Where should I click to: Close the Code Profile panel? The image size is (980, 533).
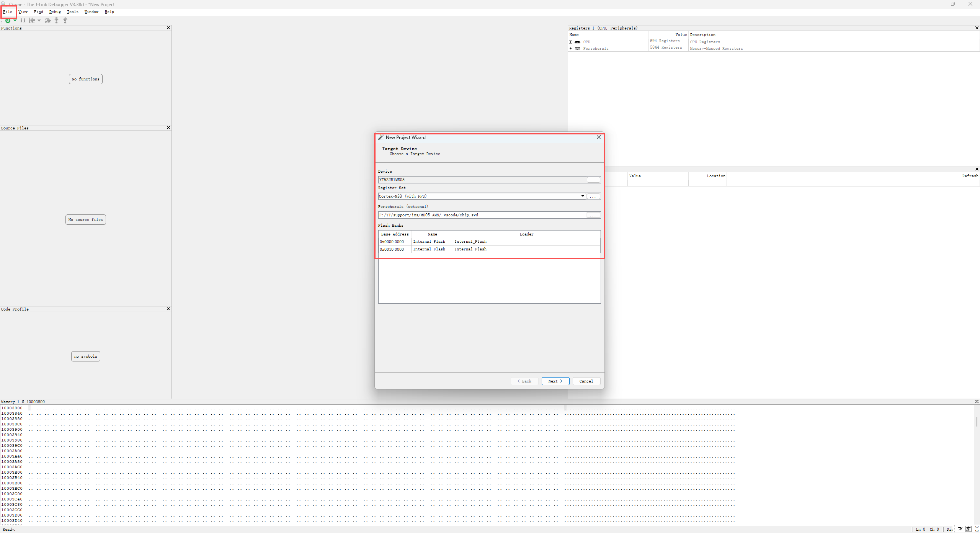[168, 309]
